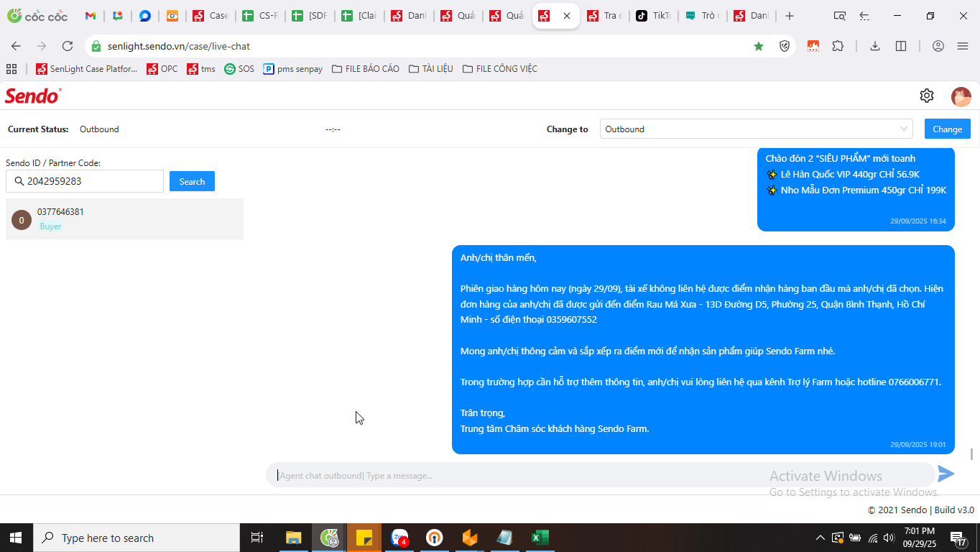Switch to the TikTok browser tab

pyautogui.click(x=654, y=16)
